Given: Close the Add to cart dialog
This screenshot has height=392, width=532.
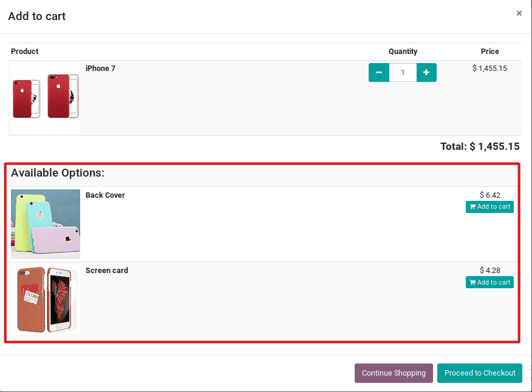Looking at the screenshot, I should (x=519, y=13).
